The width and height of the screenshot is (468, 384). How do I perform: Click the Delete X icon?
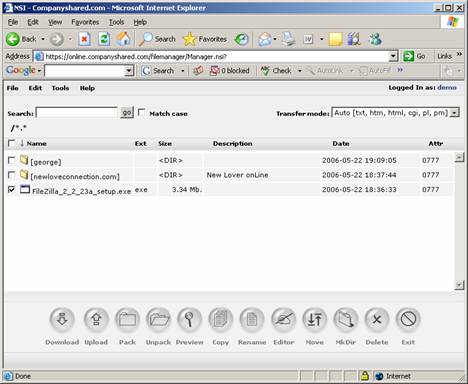point(377,319)
